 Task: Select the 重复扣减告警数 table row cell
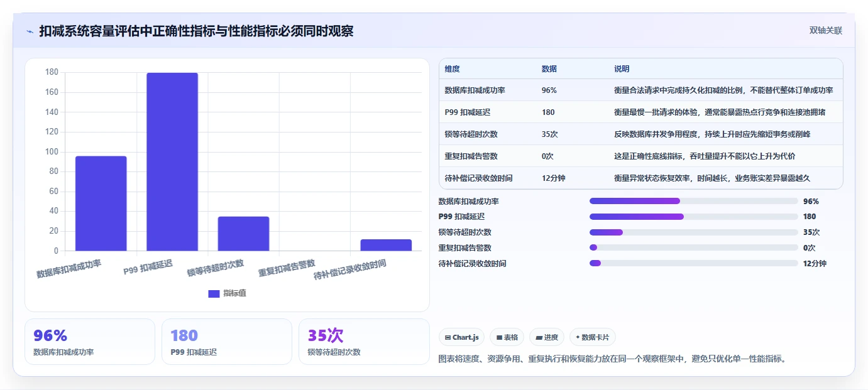point(471,156)
